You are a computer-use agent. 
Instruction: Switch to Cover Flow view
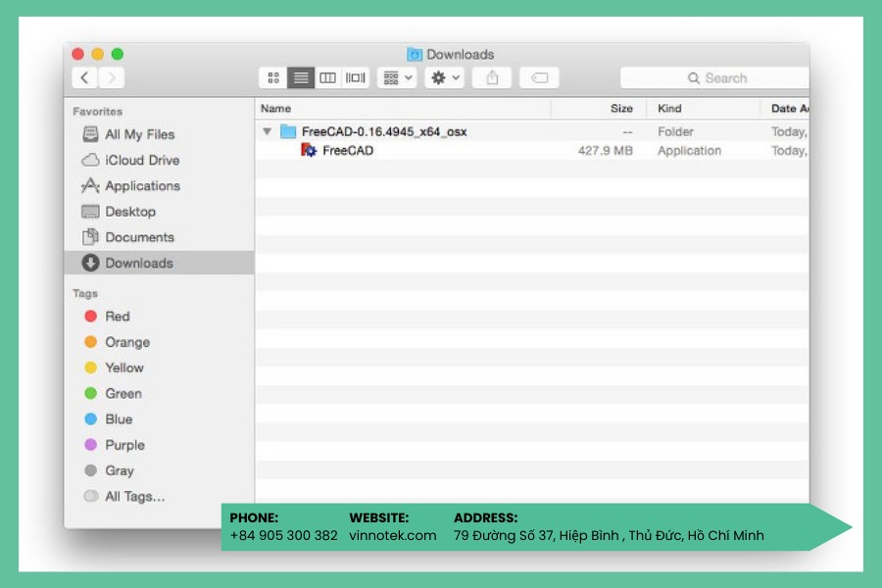pyautogui.click(x=355, y=77)
